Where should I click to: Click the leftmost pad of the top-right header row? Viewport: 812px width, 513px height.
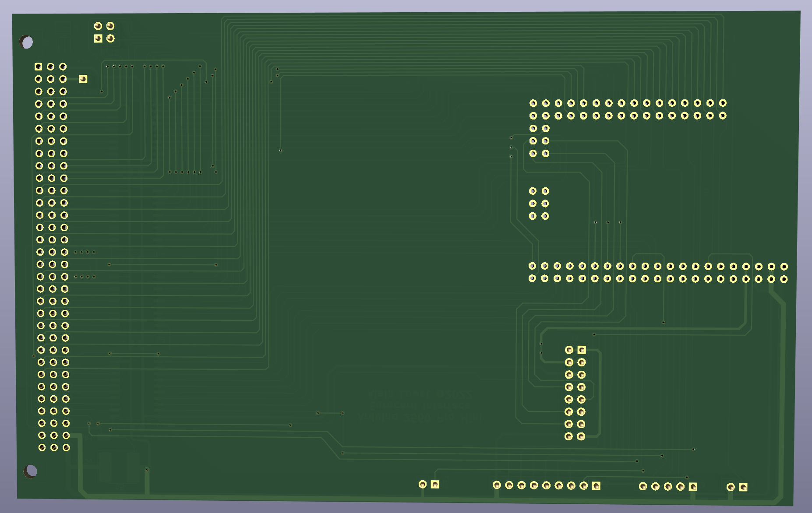point(532,103)
